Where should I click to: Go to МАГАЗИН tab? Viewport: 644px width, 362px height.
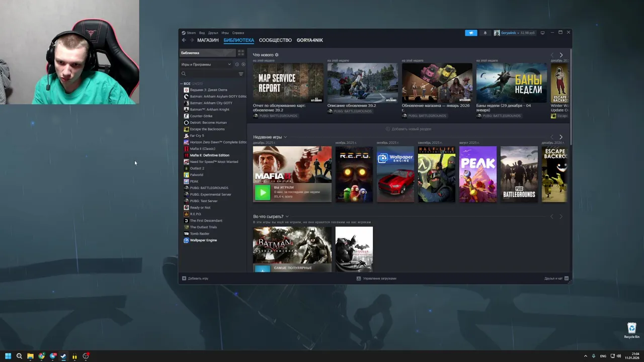tap(208, 40)
